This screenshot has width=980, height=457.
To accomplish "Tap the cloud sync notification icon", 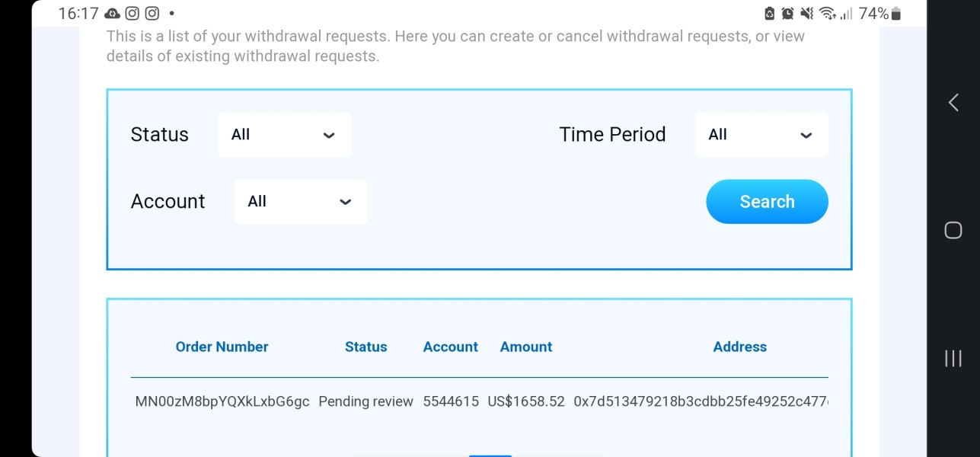I will click(x=112, y=14).
